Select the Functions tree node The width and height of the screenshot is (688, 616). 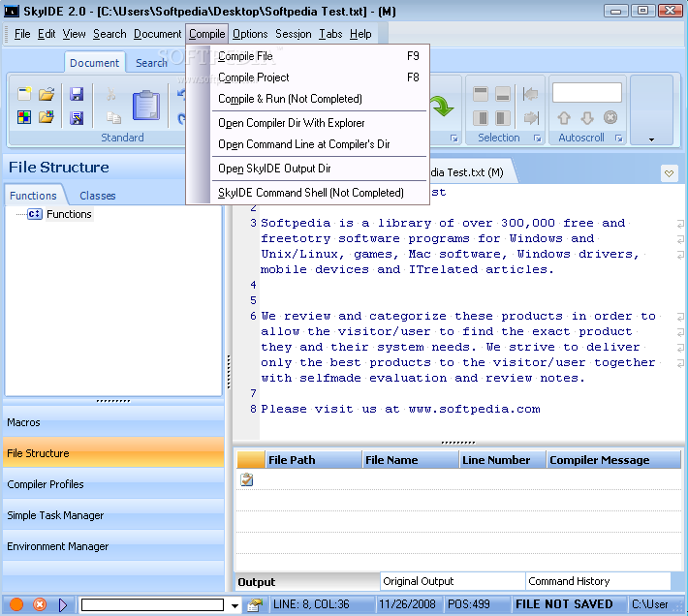point(69,214)
